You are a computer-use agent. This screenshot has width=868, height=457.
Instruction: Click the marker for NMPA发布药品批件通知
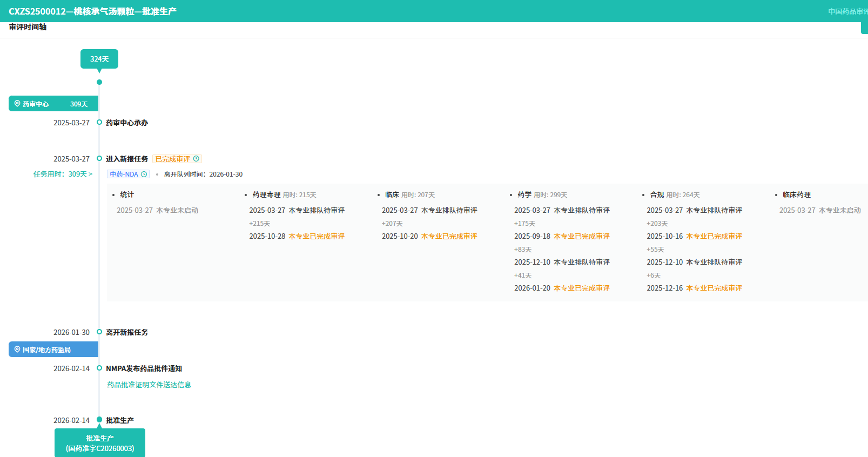pos(99,368)
